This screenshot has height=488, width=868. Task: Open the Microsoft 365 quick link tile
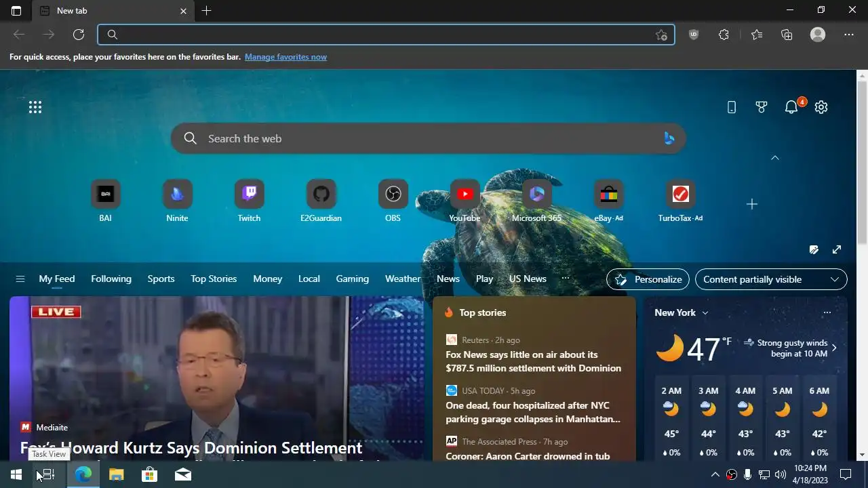tap(536, 201)
